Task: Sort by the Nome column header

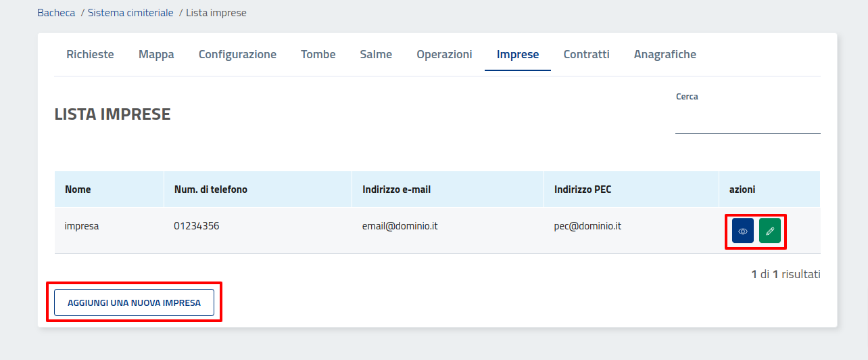Action: pos(78,189)
